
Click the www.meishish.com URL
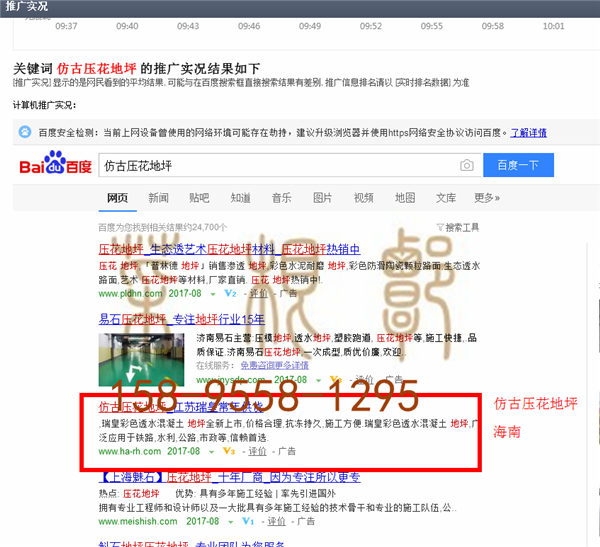[x=138, y=521]
